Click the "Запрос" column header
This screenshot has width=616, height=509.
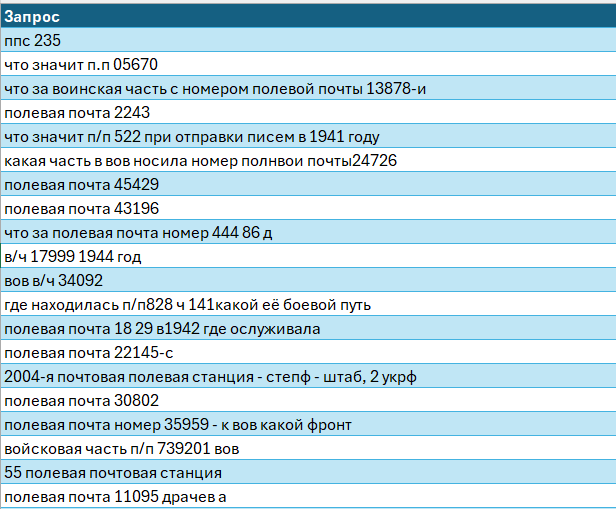(x=32, y=17)
